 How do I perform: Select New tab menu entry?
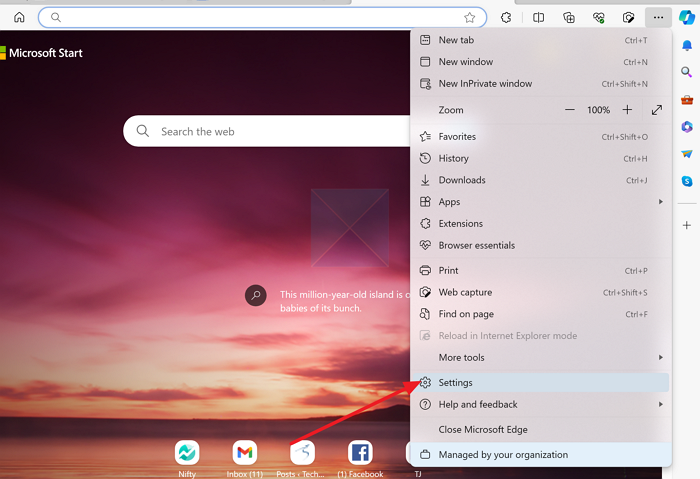(541, 40)
